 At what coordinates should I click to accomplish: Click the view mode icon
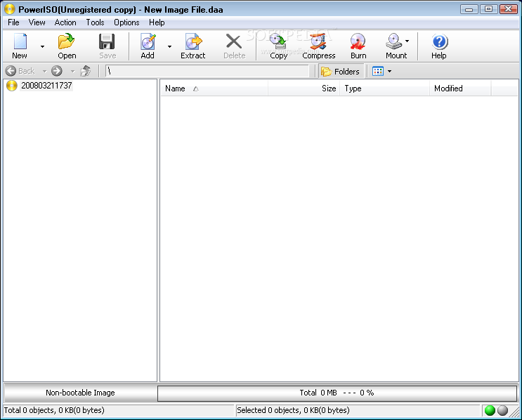tap(378, 71)
